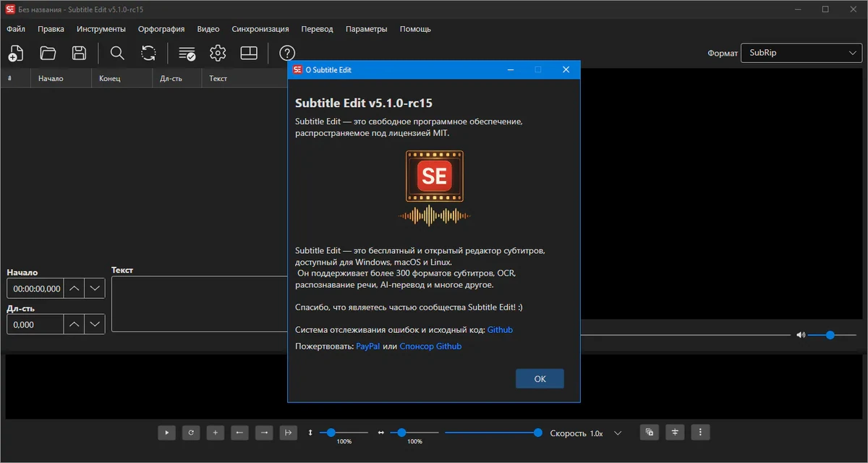The height and width of the screenshot is (463, 868).
Task: Click the waveform play button
Action: (x=166, y=433)
